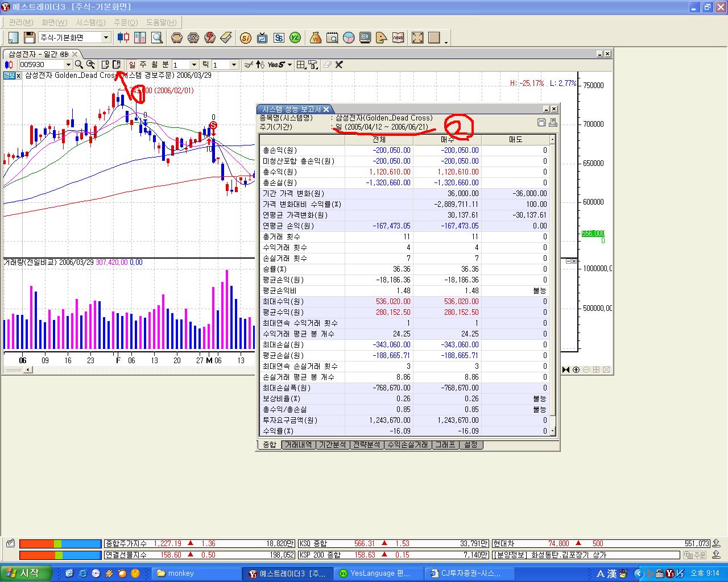Open the NEWS icon in toolbar
The width and height of the screenshot is (728, 582).
pos(398,38)
